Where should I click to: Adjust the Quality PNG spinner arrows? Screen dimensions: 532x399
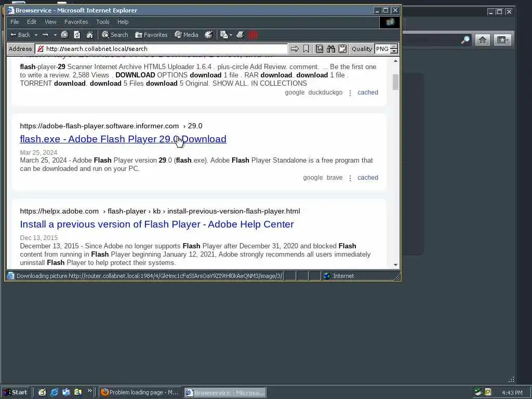click(x=394, y=49)
